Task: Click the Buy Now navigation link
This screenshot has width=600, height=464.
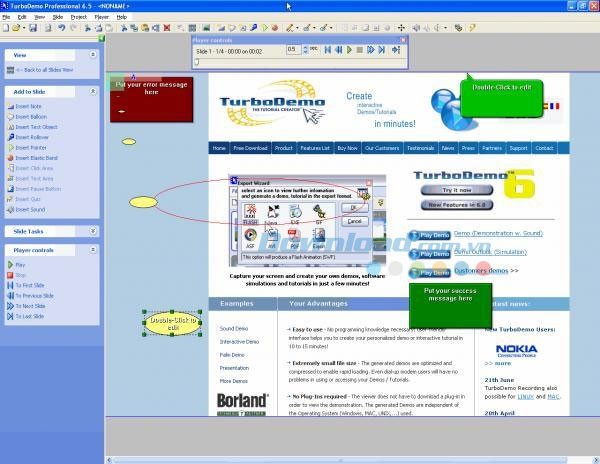Action: click(347, 148)
